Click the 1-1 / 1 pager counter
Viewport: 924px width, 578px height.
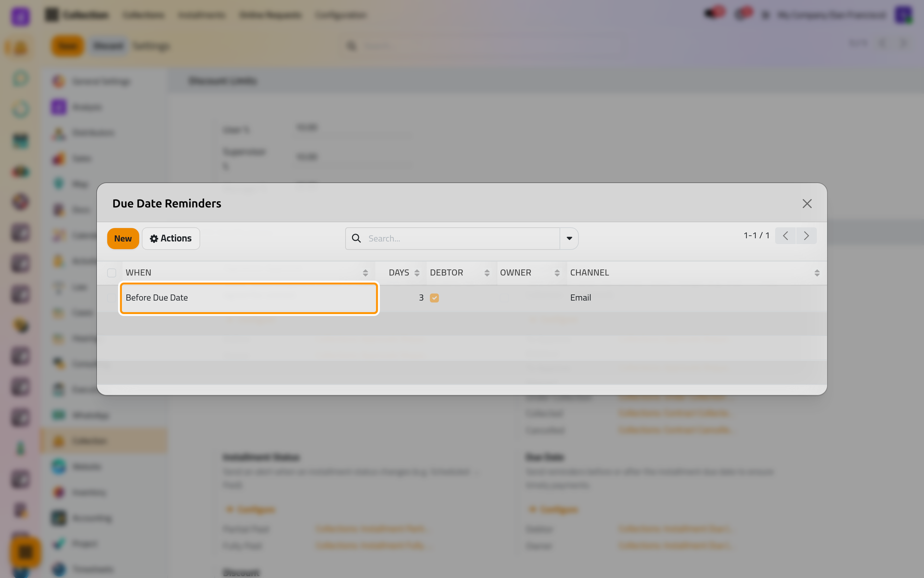pyautogui.click(x=757, y=236)
